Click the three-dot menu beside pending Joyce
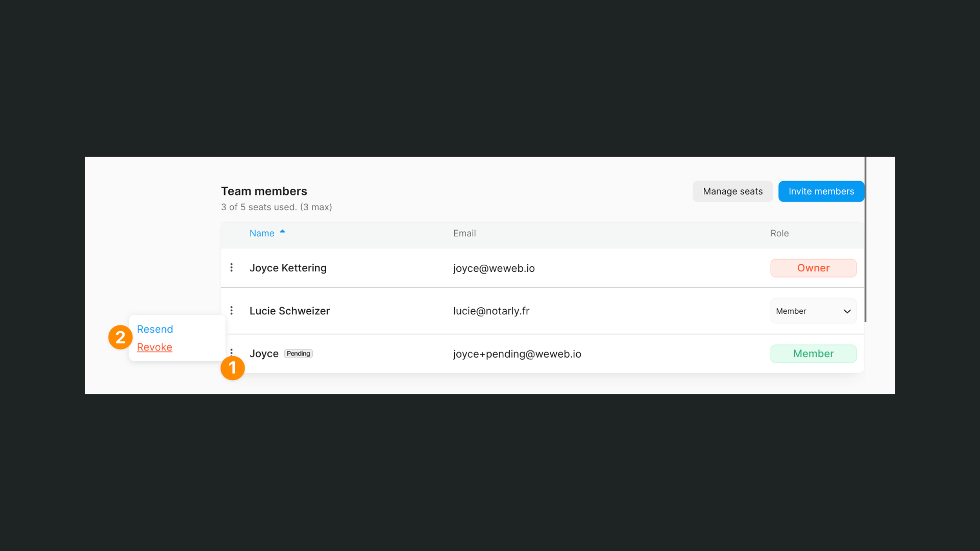The height and width of the screenshot is (551, 980). pyautogui.click(x=231, y=352)
